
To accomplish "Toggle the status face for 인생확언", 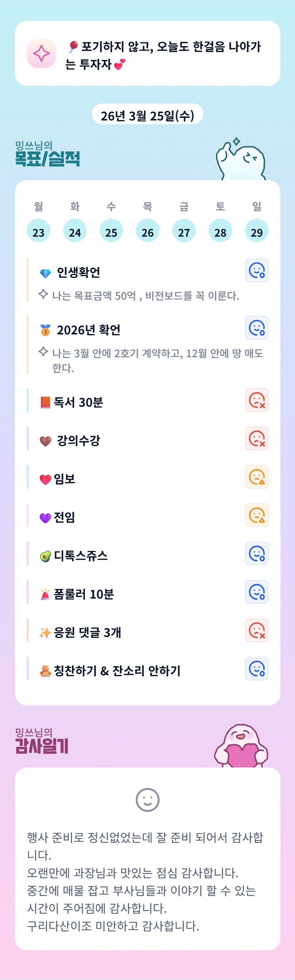I will click(256, 271).
